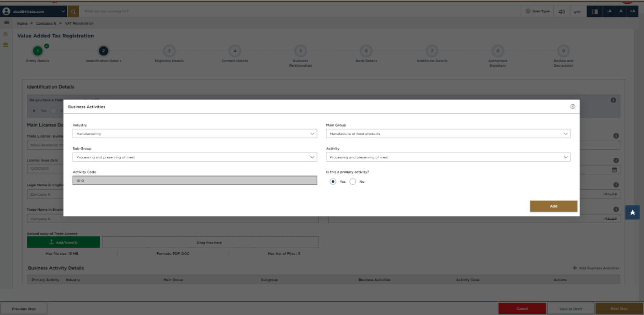Select Yes for the trade license question
Image resolution: width=644 pixels, height=315 pixels.
[34, 110]
